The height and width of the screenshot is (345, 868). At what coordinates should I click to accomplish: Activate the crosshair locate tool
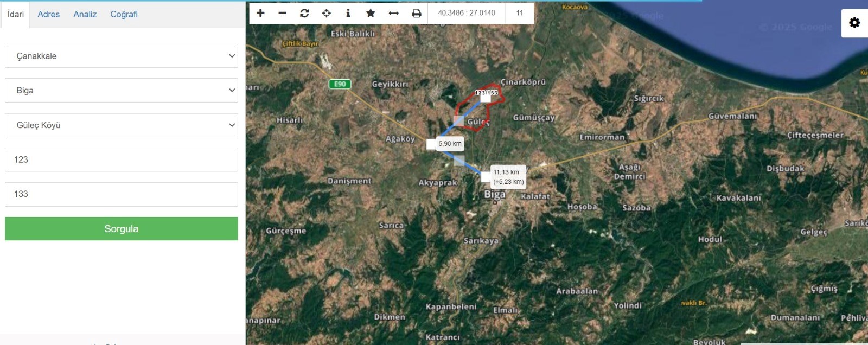(x=327, y=13)
